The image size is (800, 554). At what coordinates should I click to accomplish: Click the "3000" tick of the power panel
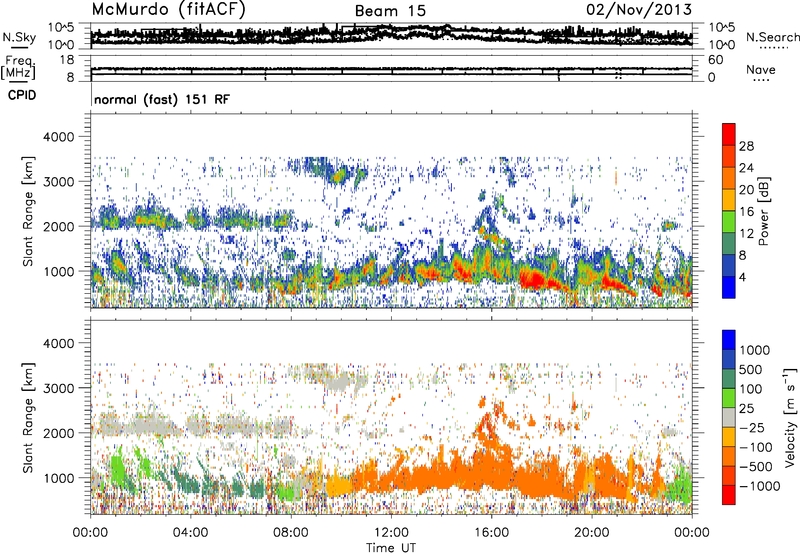60,182
